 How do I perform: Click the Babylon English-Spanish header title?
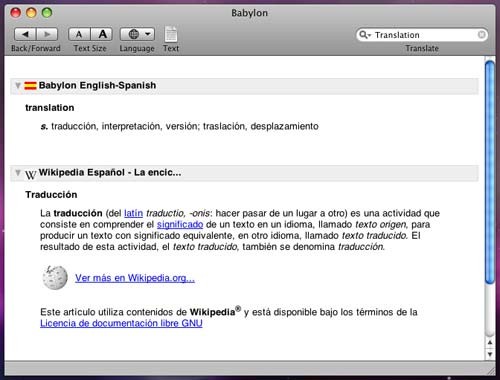(x=97, y=85)
